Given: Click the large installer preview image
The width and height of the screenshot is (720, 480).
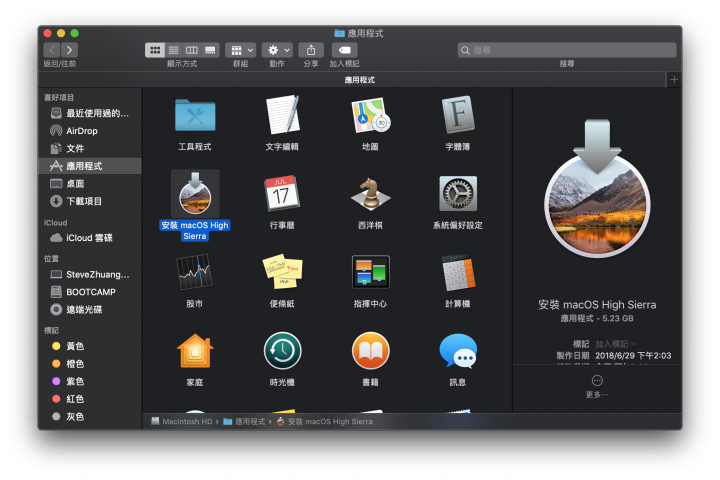Looking at the screenshot, I should tap(597, 188).
